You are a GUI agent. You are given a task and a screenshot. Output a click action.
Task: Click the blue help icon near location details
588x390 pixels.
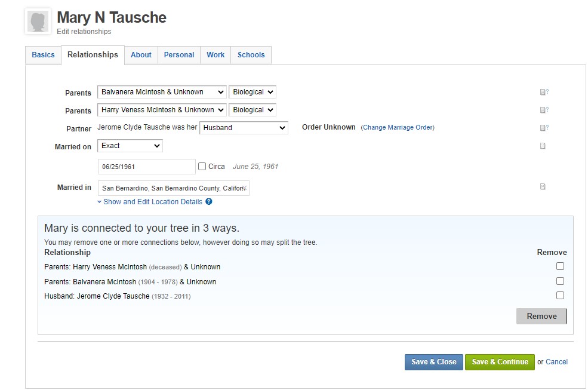[209, 202]
